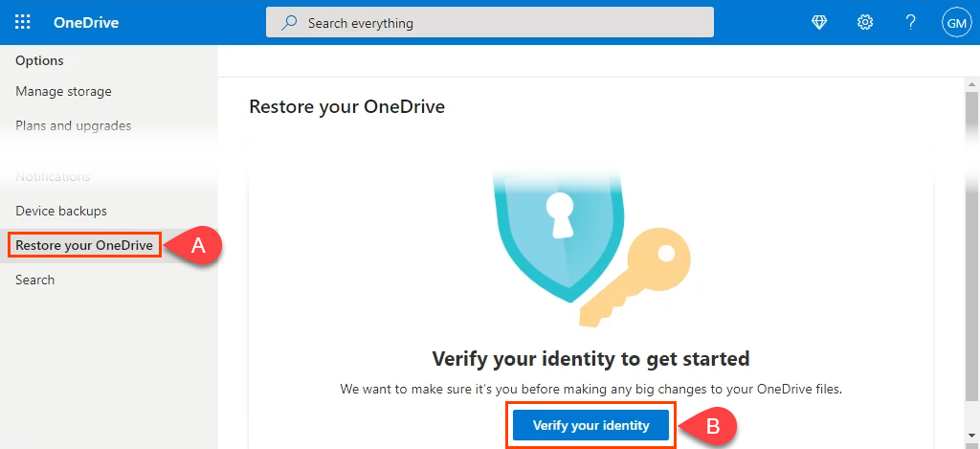The height and width of the screenshot is (449, 980).
Task: Select Device backups in sidebar
Action: click(x=61, y=211)
